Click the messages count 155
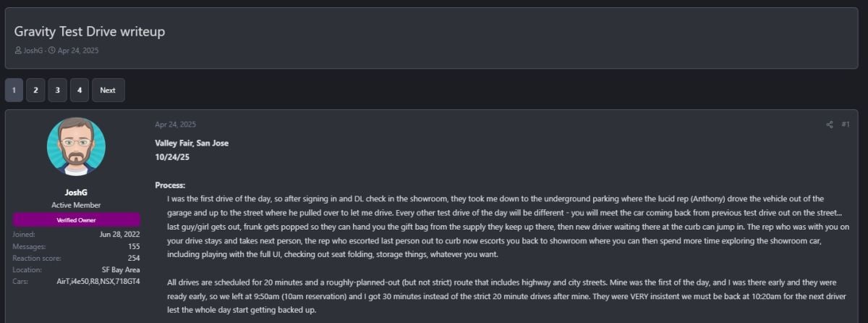The height and width of the screenshot is (323, 868). [133, 246]
